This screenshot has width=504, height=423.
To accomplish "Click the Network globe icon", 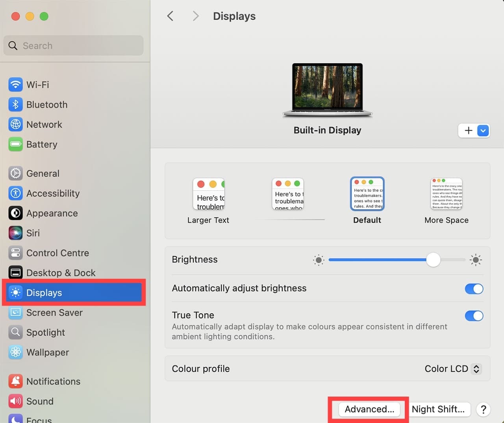I will click(15, 124).
